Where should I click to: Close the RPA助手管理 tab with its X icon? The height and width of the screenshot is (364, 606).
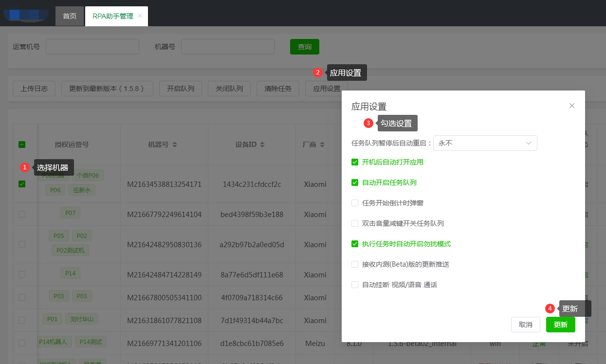(140, 16)
